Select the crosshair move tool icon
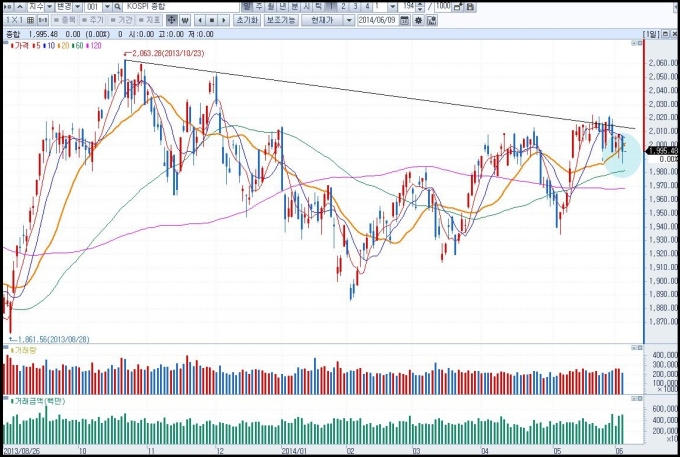This screenshot has width=680, height=457. (x=172, y=20)
